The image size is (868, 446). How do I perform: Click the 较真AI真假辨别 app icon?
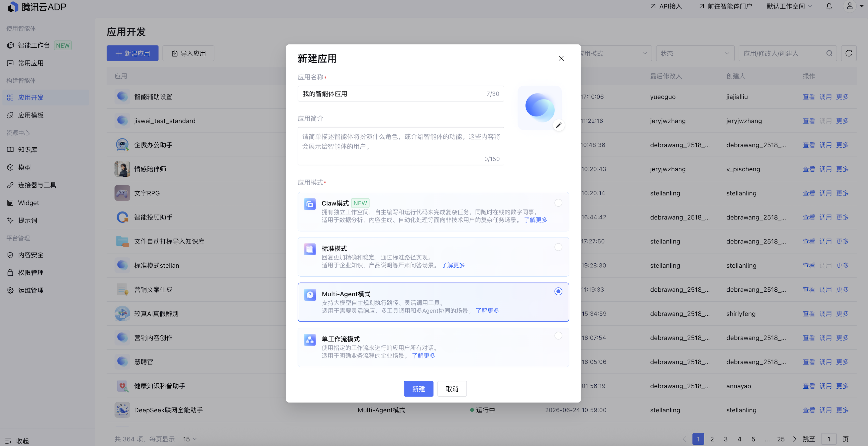pos(122,314)
